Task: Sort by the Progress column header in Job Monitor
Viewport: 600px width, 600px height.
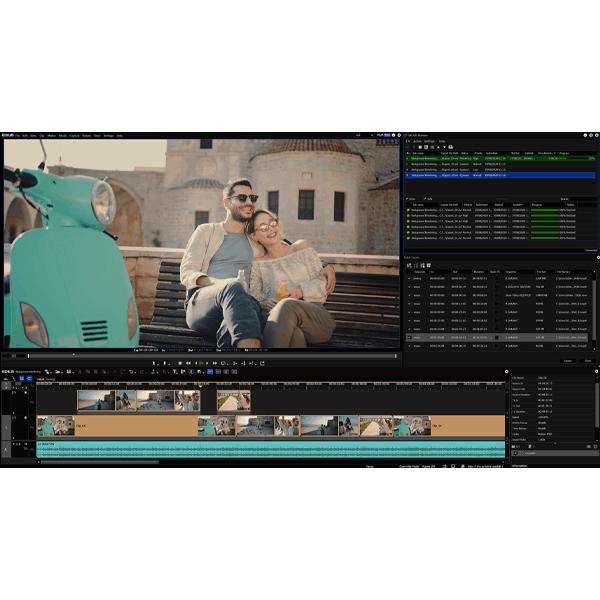Action: [x=577, y=153]
